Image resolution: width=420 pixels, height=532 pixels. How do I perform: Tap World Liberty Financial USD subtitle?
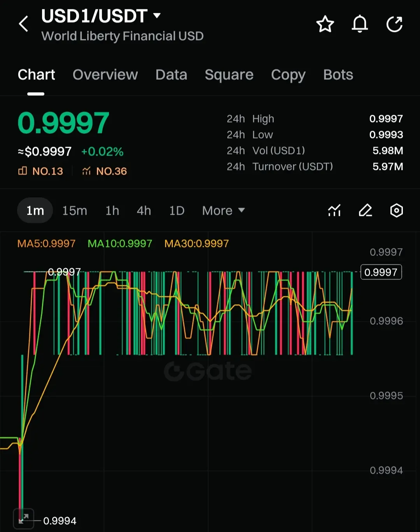tap(123, 36)
